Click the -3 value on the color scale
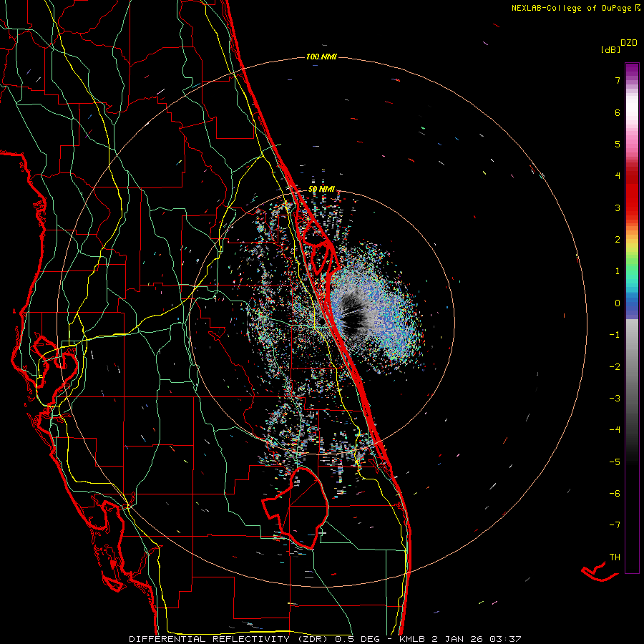The width and height of the screenshot is (644, 644). 615,399
